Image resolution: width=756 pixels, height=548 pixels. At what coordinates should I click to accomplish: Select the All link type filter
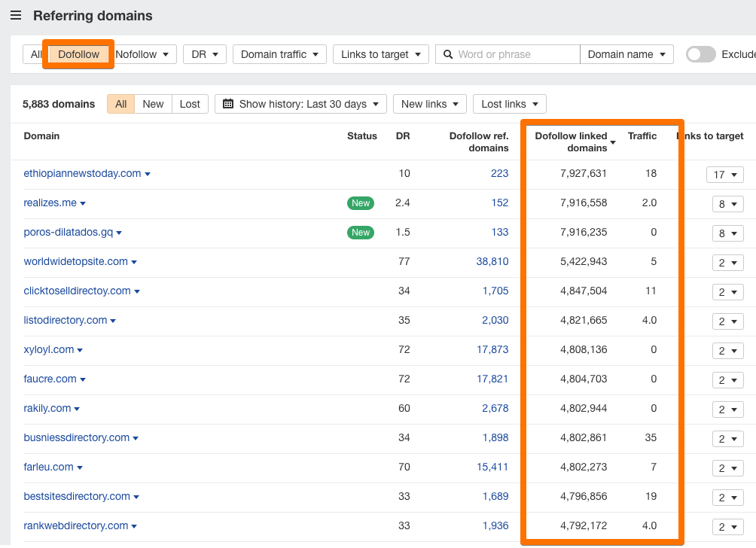[35, 54]
